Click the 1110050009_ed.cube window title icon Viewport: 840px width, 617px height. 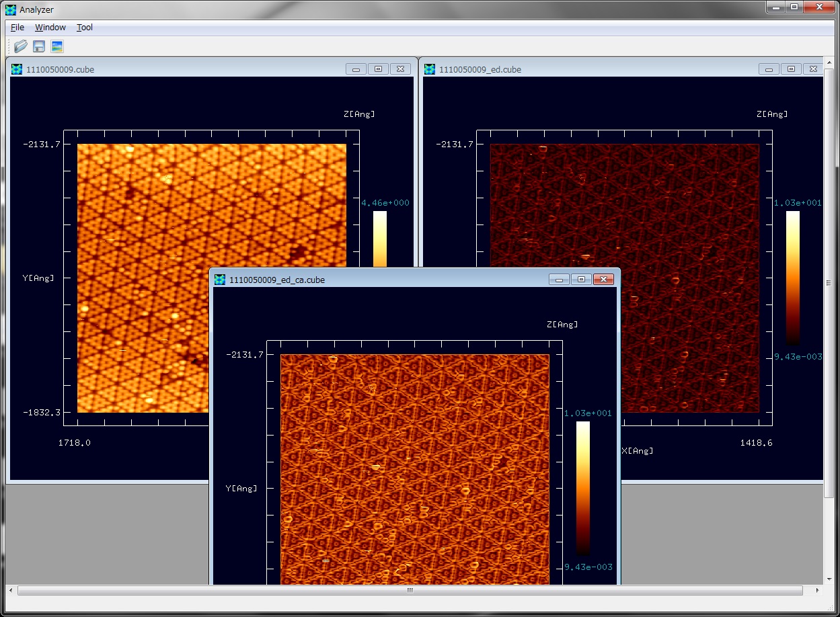(430, 69)
